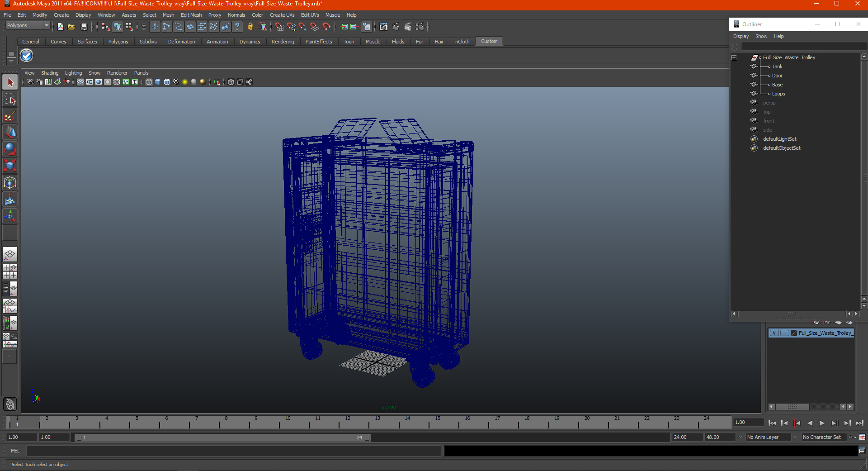The image size is (868, 471).
Task: Toggle smooth shade all in viewport
Action: click(x=158, y=82)
